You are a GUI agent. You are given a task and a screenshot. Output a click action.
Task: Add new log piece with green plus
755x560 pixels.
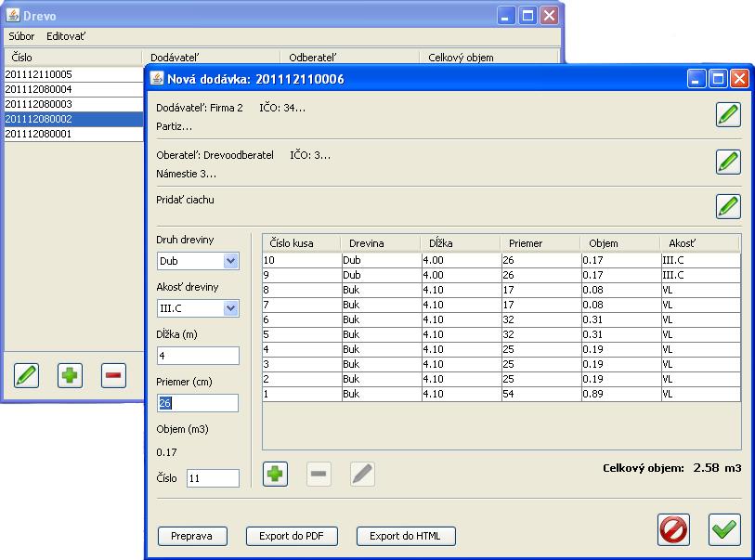pyautogui.click(x=275, y=474)
